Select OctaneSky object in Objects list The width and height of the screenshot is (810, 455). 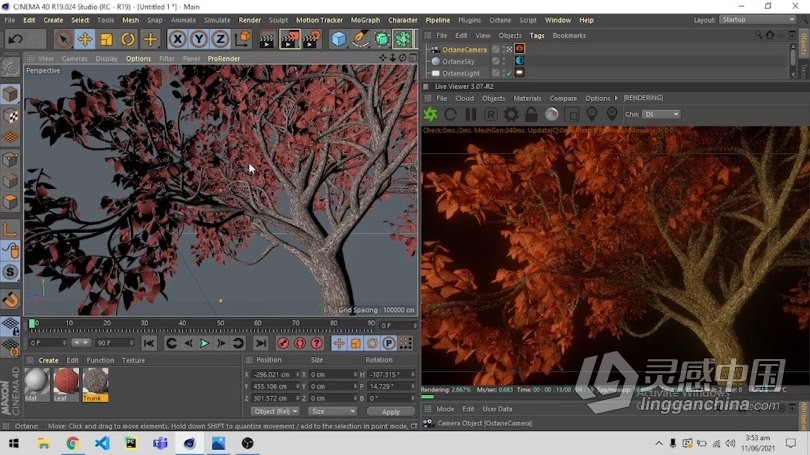coord(458,61)
